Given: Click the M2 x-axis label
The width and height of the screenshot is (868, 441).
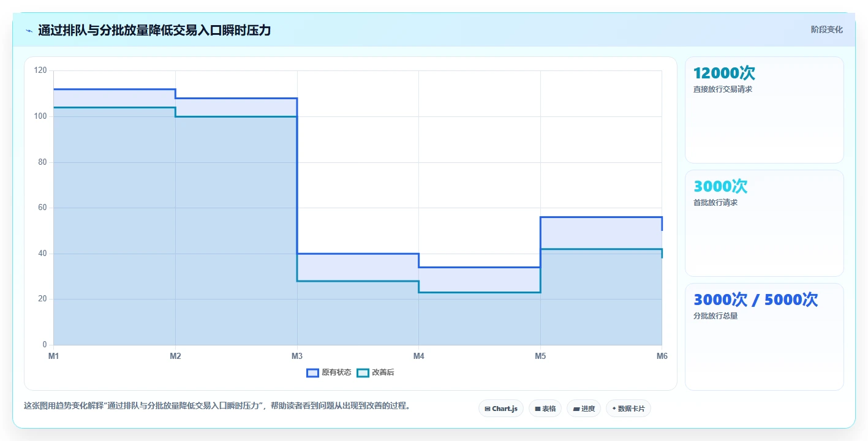Looking at the screenshot, I should pos(175,356).
